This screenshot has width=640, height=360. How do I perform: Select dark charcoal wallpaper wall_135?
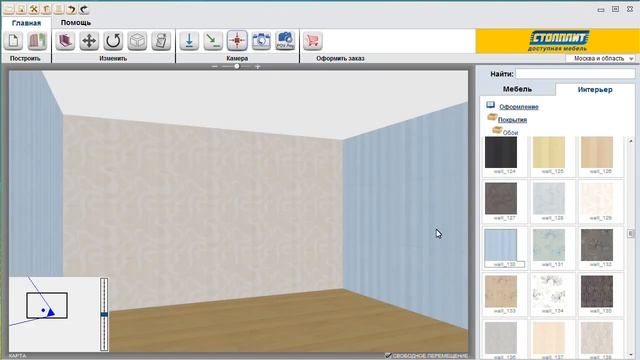point(597,291)
